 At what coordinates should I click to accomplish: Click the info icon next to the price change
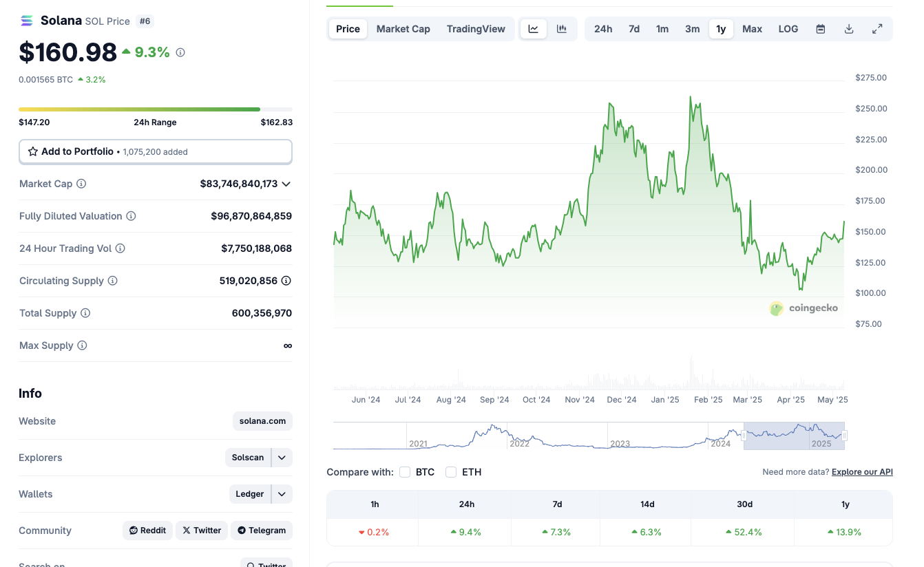tap(180, 52)
